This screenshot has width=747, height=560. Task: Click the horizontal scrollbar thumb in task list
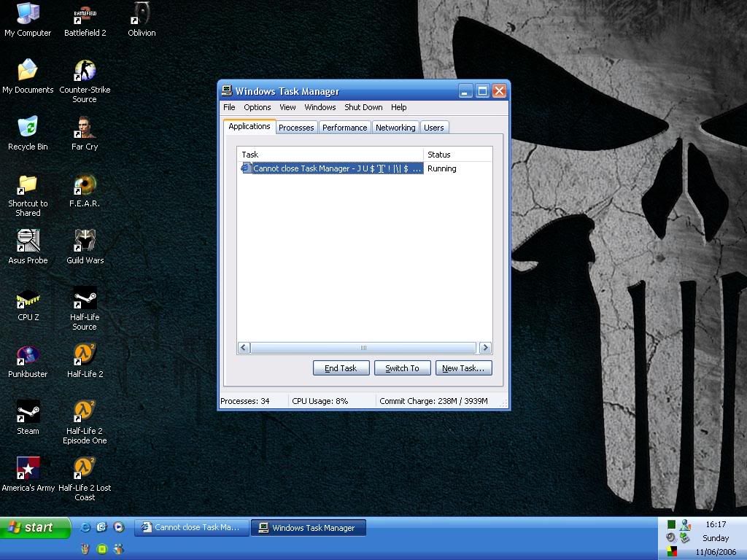363,348
